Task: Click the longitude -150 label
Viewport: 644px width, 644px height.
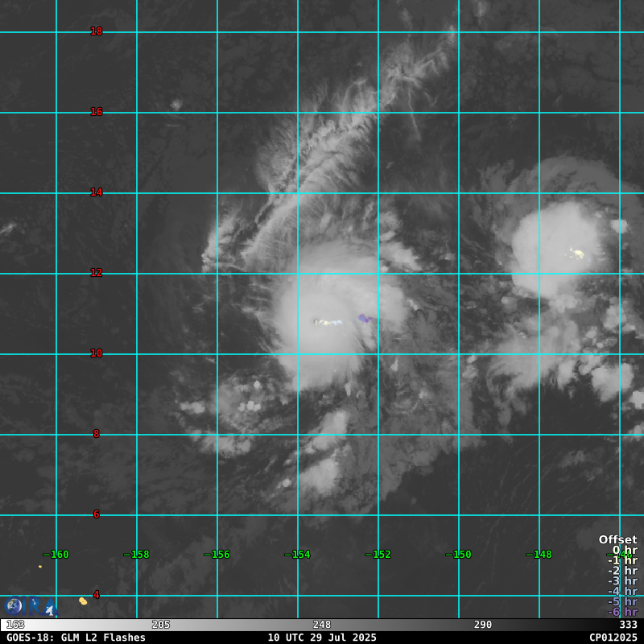Action: pyautogui.click(x=458, y=555)
